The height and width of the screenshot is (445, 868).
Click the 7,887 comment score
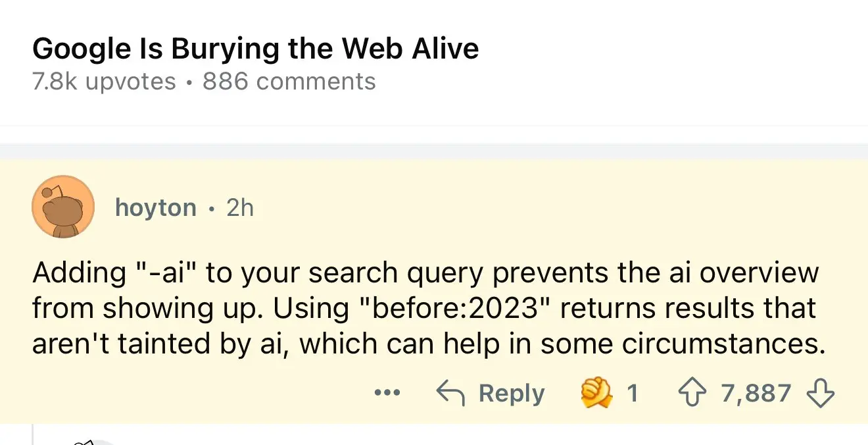(x=756, y=394)
